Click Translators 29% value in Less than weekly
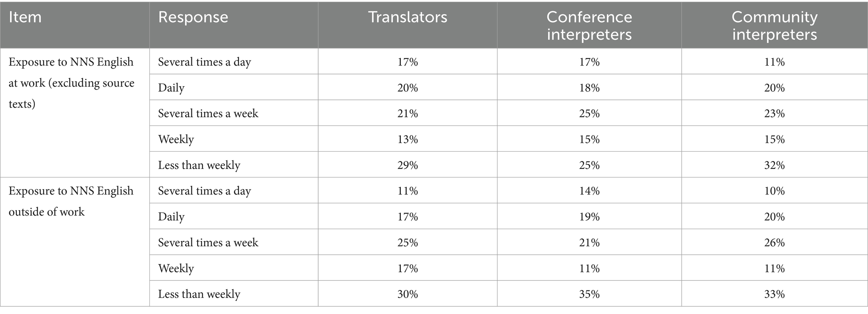The width and height of the screenshot is (868, 314). (x=408, y=165)
